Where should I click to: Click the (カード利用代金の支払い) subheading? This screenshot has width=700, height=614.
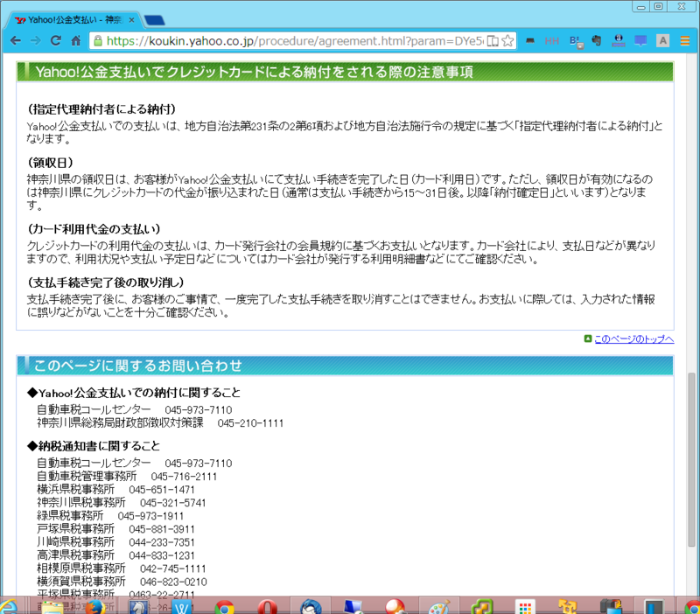tap(94, 229)
